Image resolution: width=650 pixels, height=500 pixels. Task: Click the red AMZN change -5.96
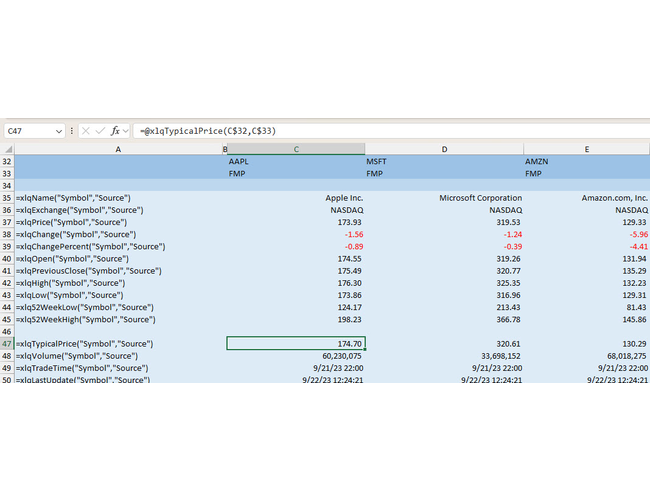[587, 234]
